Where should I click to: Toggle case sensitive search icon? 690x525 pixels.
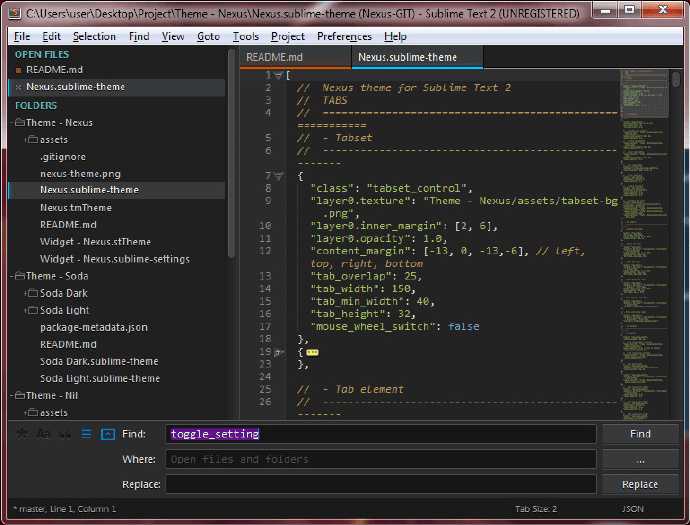click(x=43, y=434)
